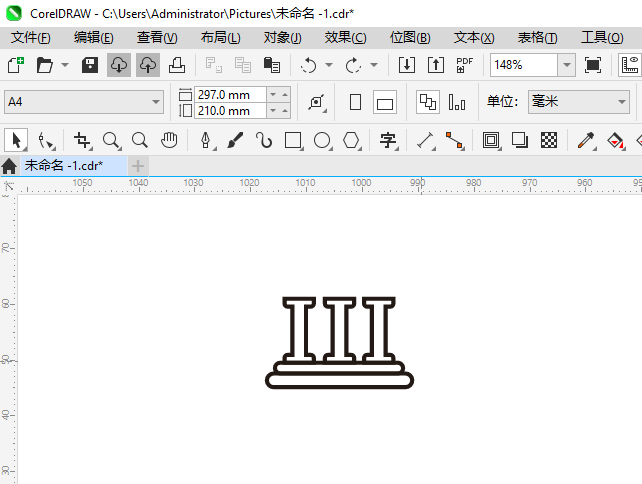Click the Home welcome screen icon

point(9,166)
